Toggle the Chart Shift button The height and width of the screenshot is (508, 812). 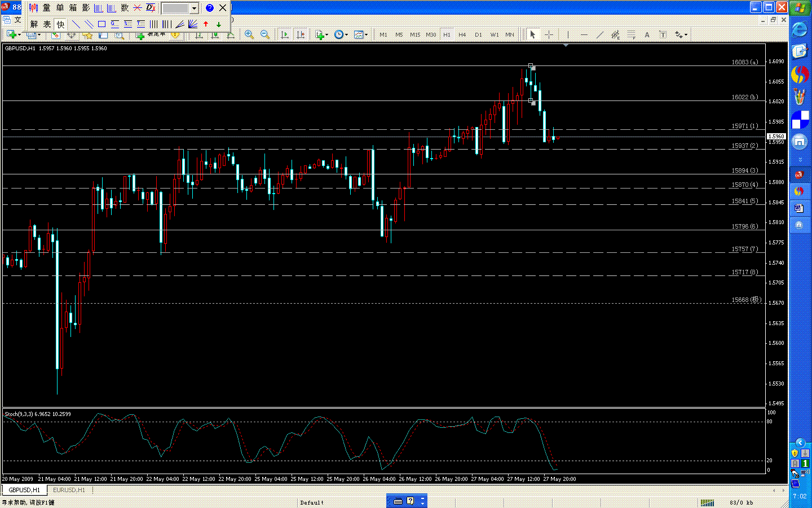pyautogui.click(x=301, y=34)
